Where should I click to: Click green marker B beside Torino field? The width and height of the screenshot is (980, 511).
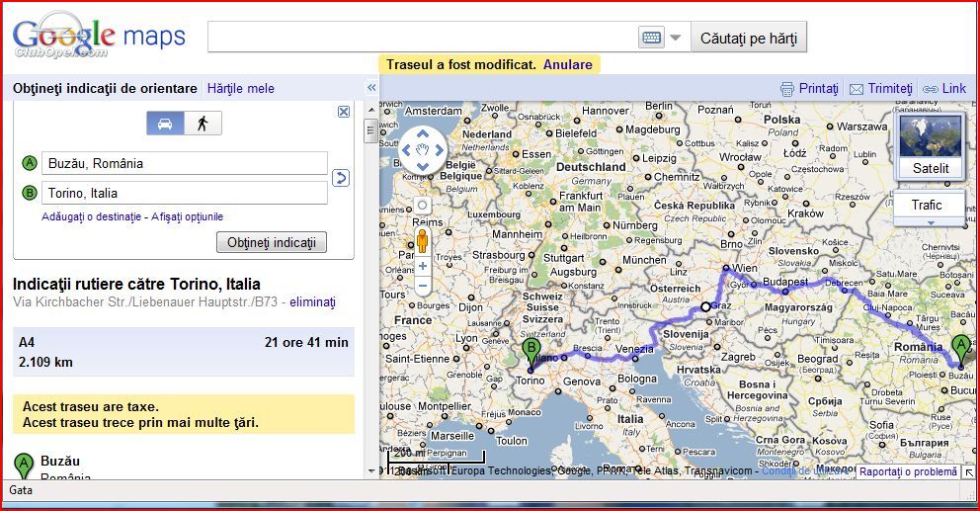[30, 193]
